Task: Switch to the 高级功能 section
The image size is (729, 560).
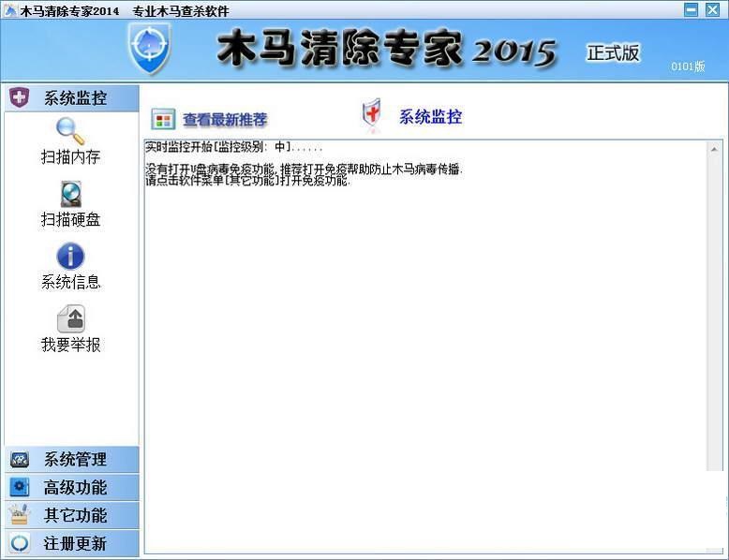Action: pos(71,487)
